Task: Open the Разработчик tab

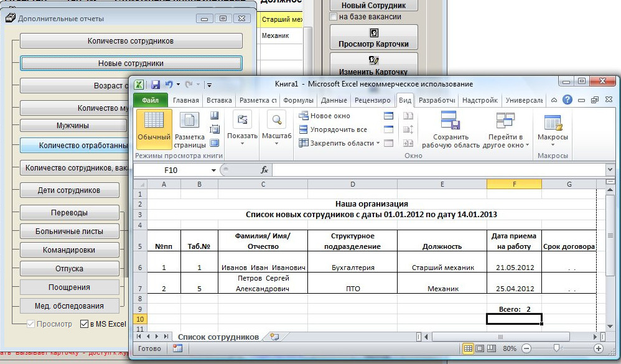Action: tap(437, 101)
